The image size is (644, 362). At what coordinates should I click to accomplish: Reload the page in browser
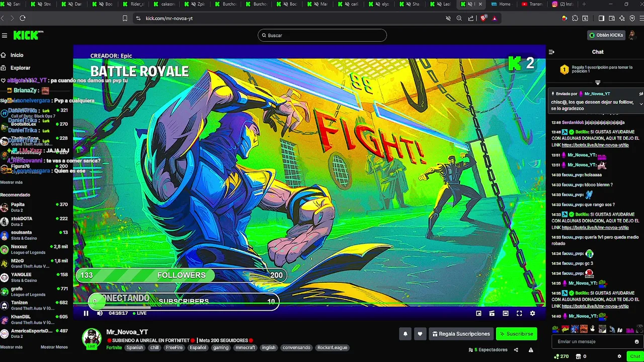(x=23, y=18)
